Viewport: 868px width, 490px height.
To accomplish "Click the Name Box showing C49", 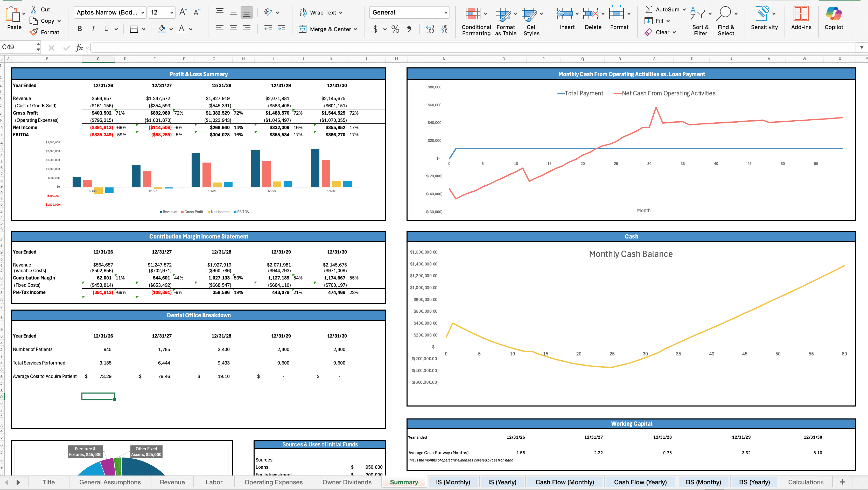I will click(x=17, y=47).
